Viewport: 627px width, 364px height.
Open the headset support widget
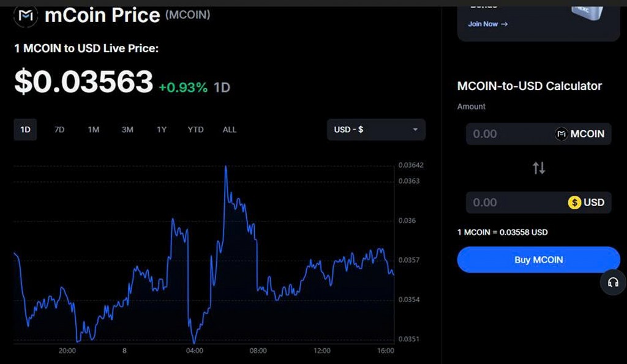pos(614,283)
